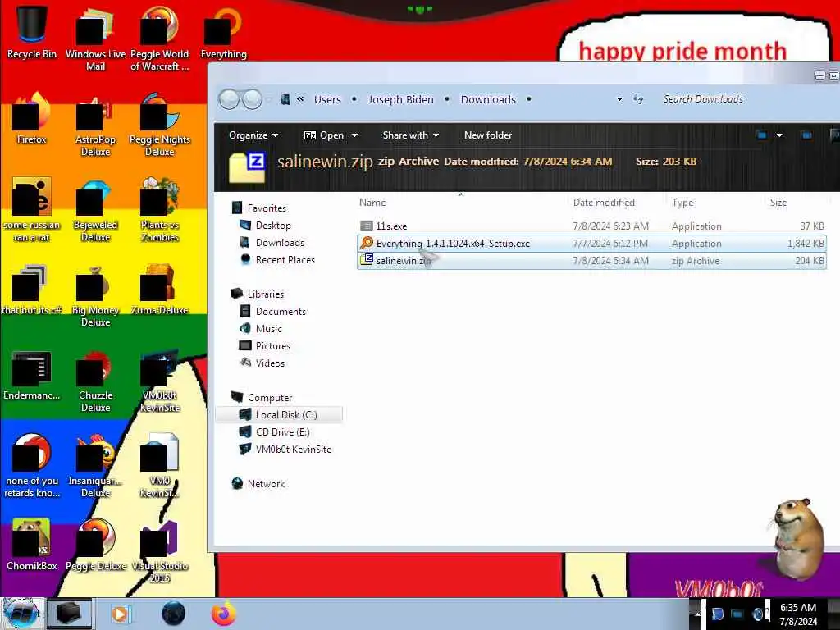Select the 11s.exe file
Image resolution: width=840 pixels, height=630 pixels.
[x=591, y=226]
